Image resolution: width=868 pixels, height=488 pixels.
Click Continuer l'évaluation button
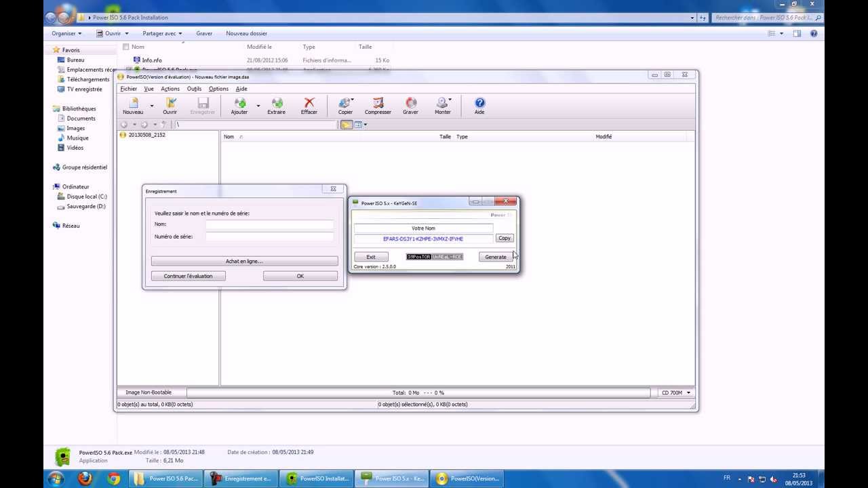pyautogui.click(x=188, y=276)
